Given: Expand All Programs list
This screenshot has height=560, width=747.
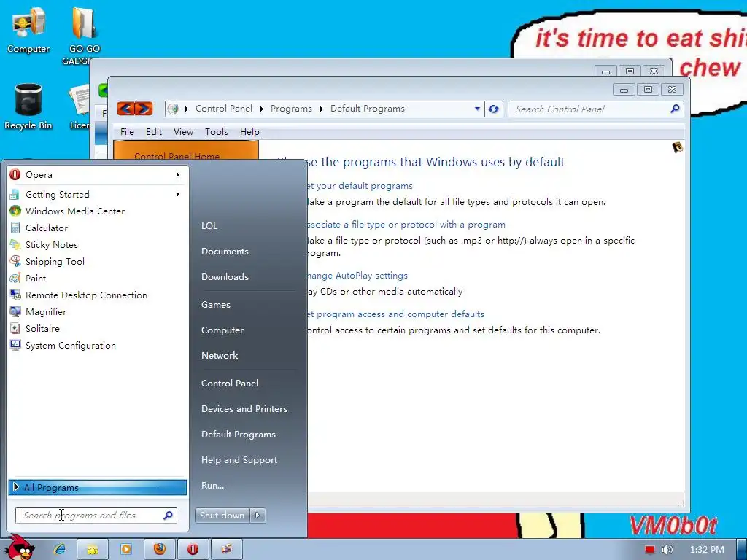Looking at the screenshot, I should click(98, 487).
